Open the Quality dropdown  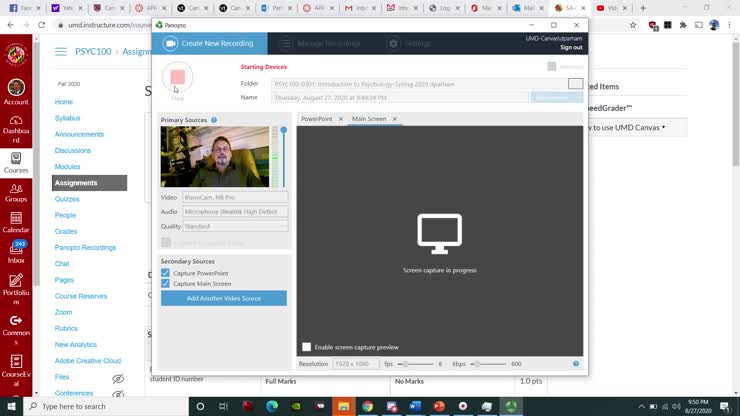tap(235, 226)
